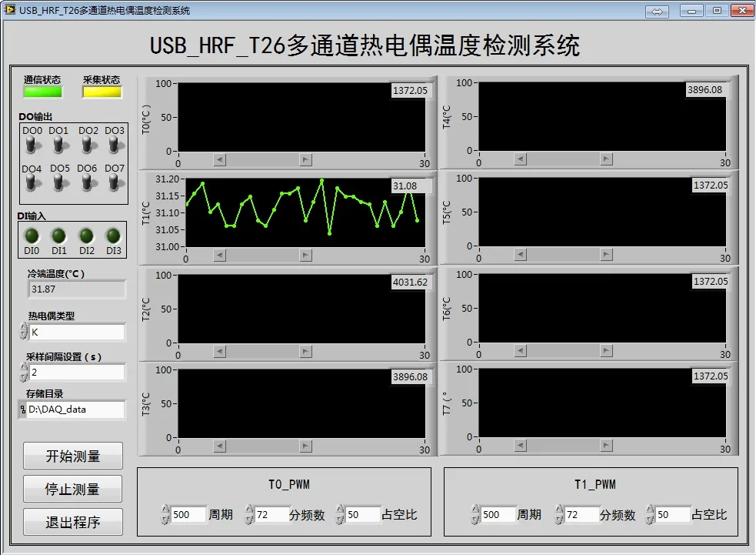Click the T0_PWM 周期 stepper arrows
Screen dimensions: 756x555
pos(165,514)
